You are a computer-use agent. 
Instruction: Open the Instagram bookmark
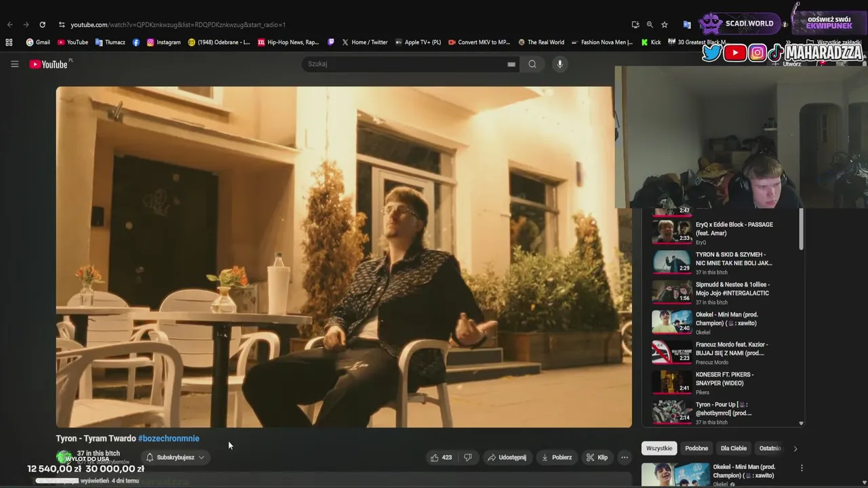(x=164, y=42)
